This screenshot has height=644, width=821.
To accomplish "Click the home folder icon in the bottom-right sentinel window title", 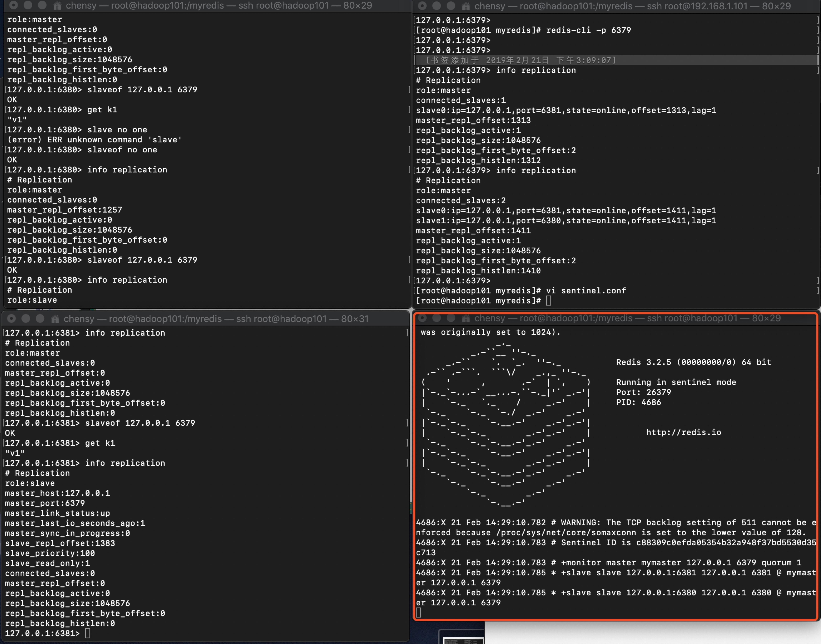I will [466, 319].
